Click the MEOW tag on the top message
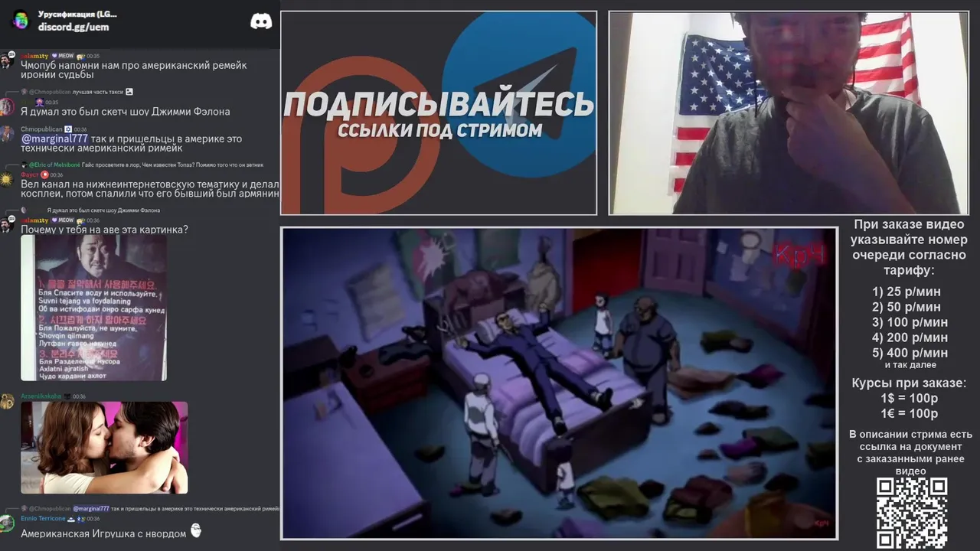The width and height of the screenshot is (980, 551). (x=61, y=56)
